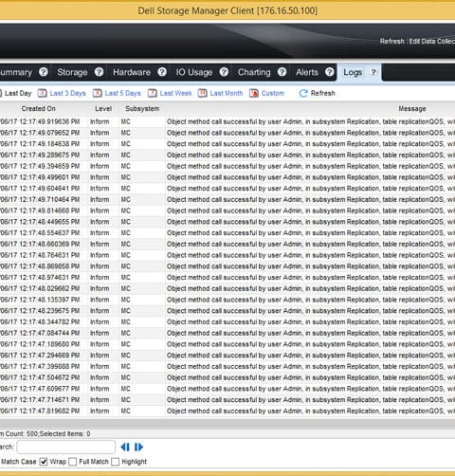The height and width of the screenshot is (476, 455).
Task: Select log row timestamped 12:17:49.184638 PM
Action: [x=227, y=144]
